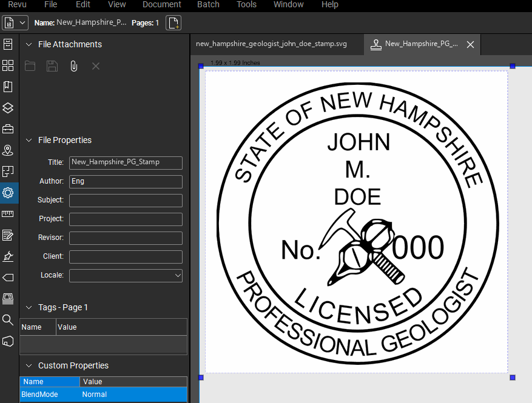
Task: Open the Signatures pen panel icon
Action: [x=8, y=256]
